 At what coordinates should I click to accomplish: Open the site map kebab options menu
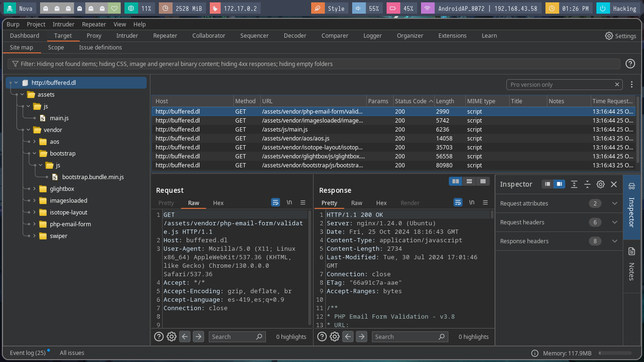coord(632,85)
